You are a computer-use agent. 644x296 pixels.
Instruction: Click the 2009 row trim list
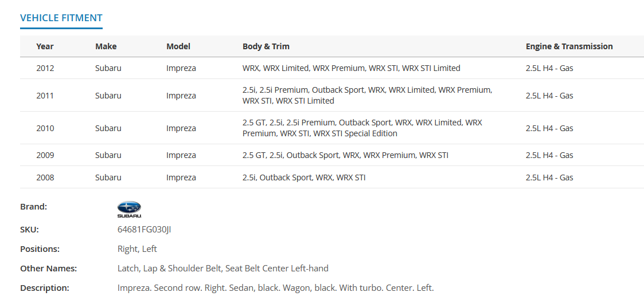click(x=345, y=155)
